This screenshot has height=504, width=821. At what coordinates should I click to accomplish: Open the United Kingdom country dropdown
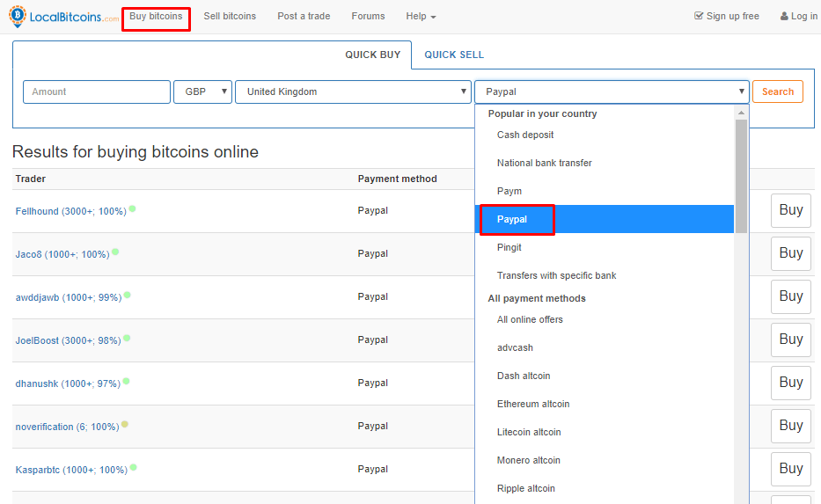tap(354, 91)
